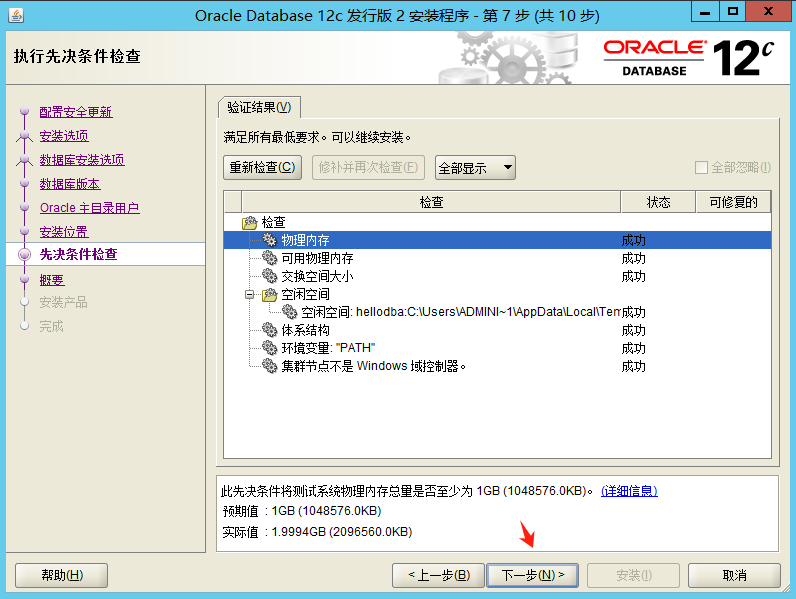The height and width of the screenshot is (599, 796).
Task: Go to the 配置安全更新 step
Action: pyautogui.click(x=76, y=112)
